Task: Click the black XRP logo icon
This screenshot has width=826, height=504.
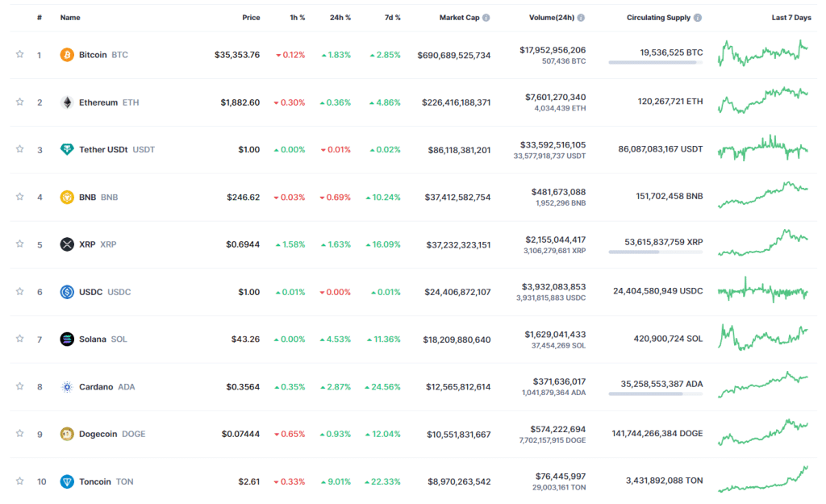Action: pyautogui.click(x=67, y=244)
